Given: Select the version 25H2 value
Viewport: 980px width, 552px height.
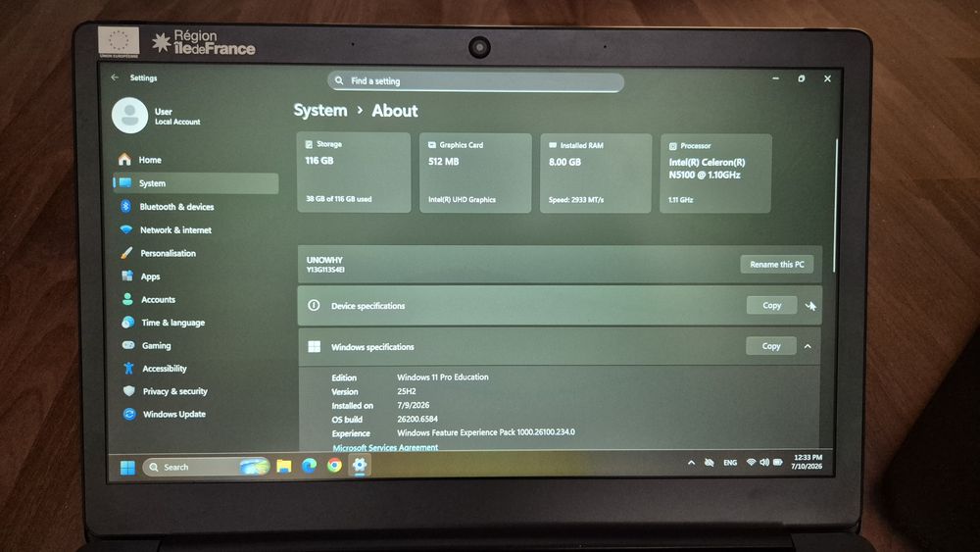Looking at the screenshot, I should point(407,391).
